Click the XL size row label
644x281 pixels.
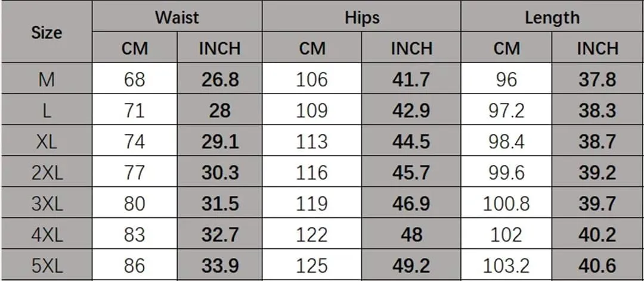point(47,140)
